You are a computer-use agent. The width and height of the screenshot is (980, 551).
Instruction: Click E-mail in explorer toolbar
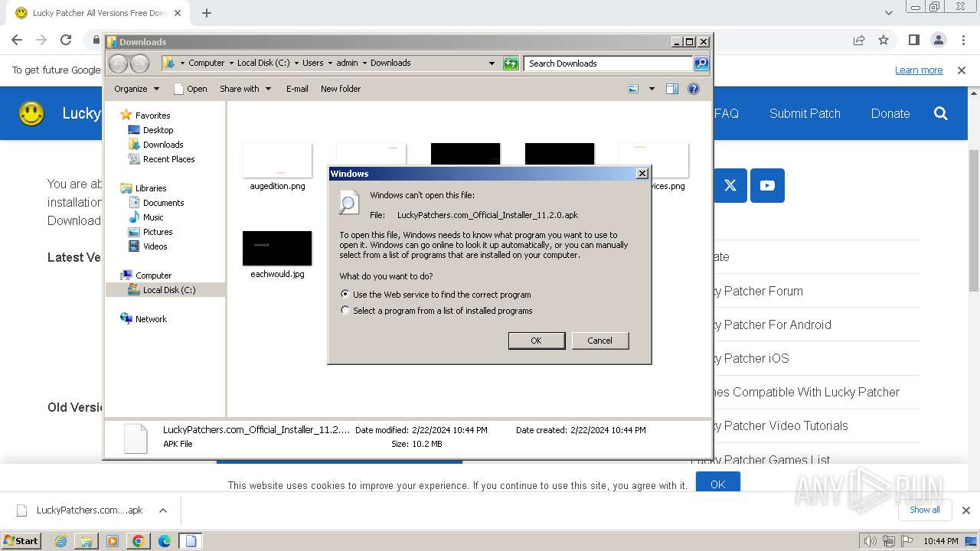297,89
